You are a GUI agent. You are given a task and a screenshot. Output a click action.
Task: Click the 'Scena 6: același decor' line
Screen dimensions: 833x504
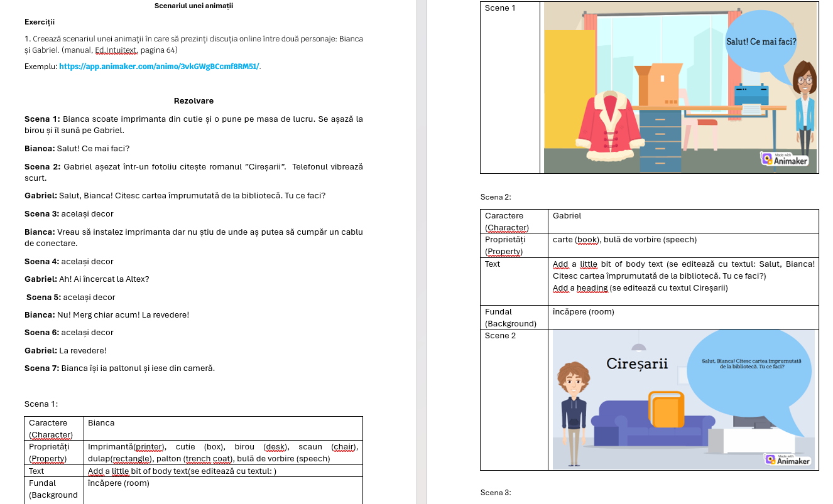coord(69,333)
